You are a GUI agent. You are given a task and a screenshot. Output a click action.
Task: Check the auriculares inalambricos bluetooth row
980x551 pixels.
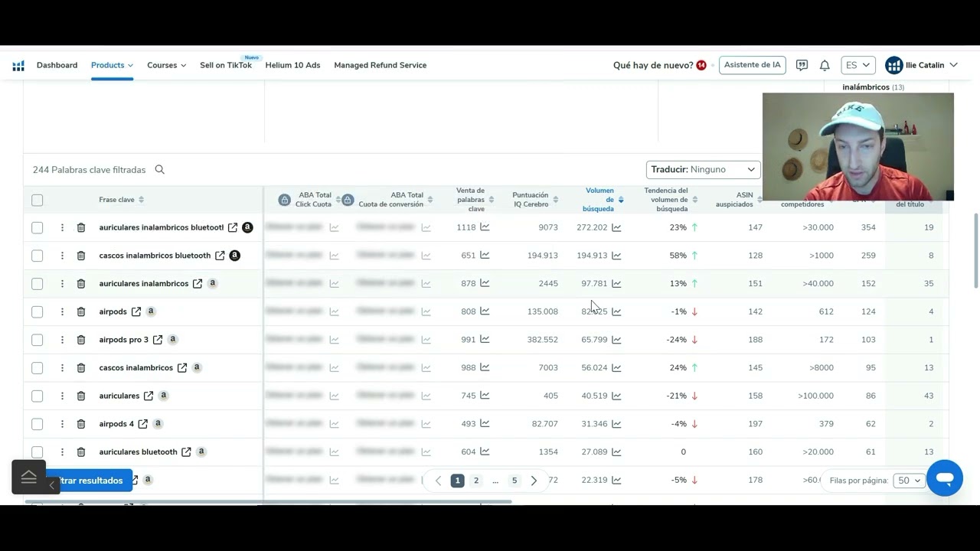(x=38, y=227)
